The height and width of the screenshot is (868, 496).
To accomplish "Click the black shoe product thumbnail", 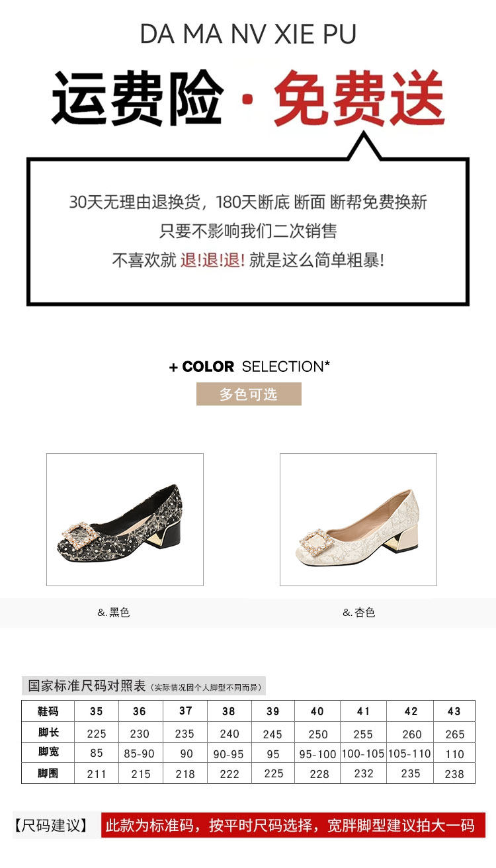I will point(125,519).
